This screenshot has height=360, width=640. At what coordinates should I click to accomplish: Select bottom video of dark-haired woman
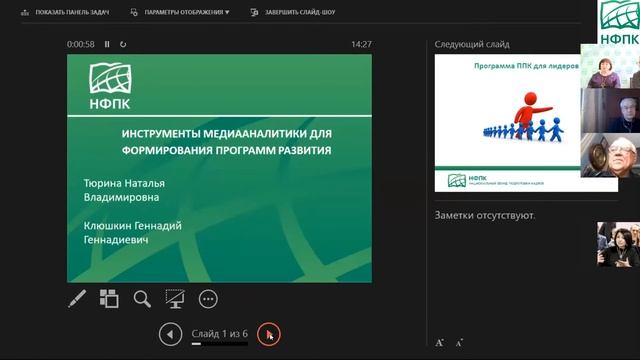click(618, 244)
